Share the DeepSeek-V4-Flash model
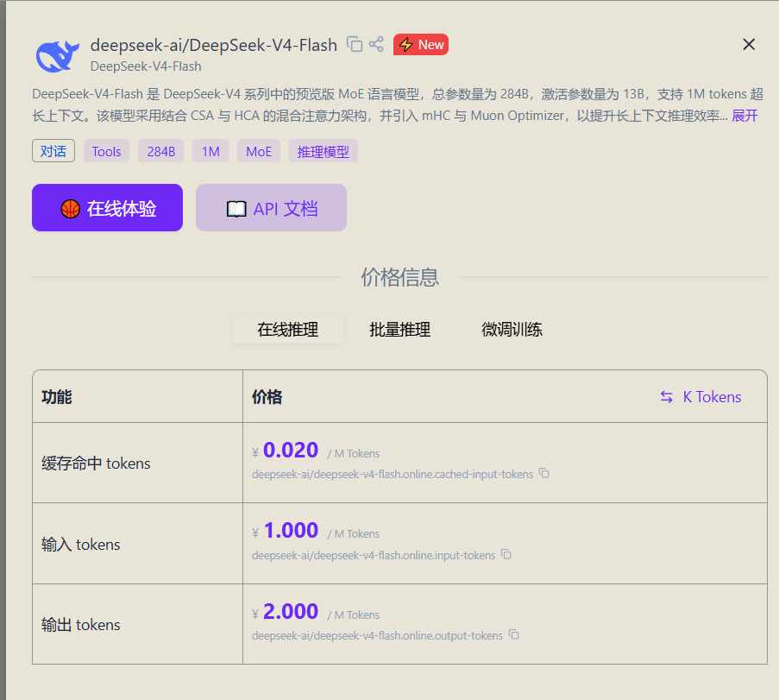Screen dimensions: 779x700 tap(377, 44)
